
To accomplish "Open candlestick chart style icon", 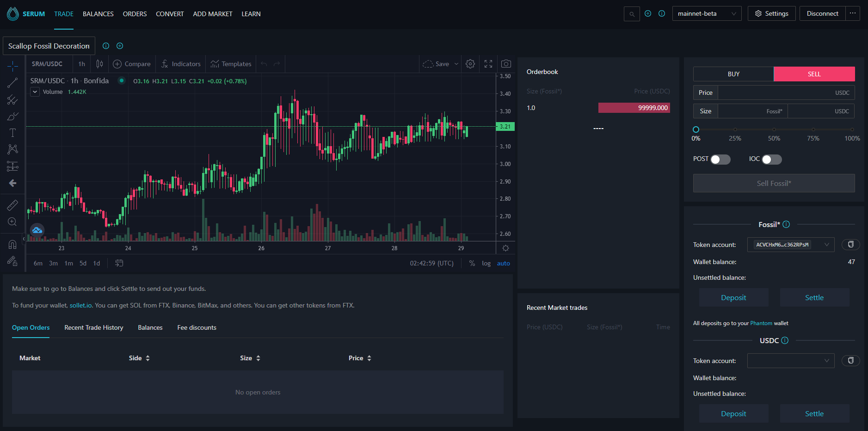I will pos(99,64).
